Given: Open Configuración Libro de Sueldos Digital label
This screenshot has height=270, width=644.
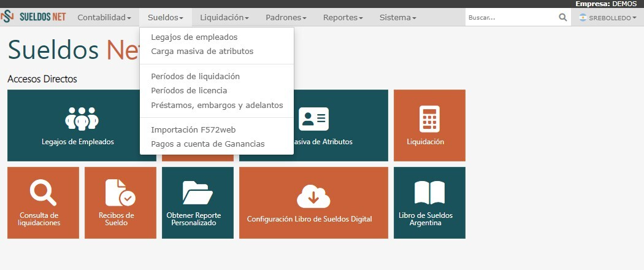Looking at the screenshot, I should [x=309, y=219].
